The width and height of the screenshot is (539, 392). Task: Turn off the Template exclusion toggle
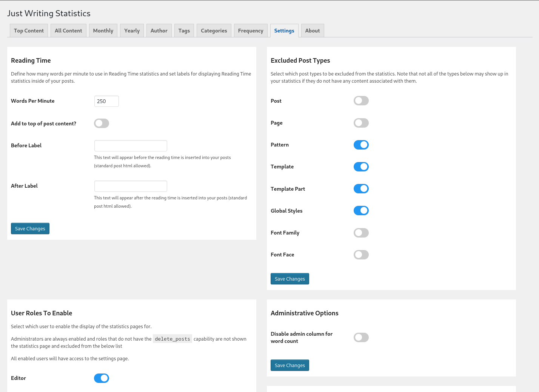tap(361, 167)
